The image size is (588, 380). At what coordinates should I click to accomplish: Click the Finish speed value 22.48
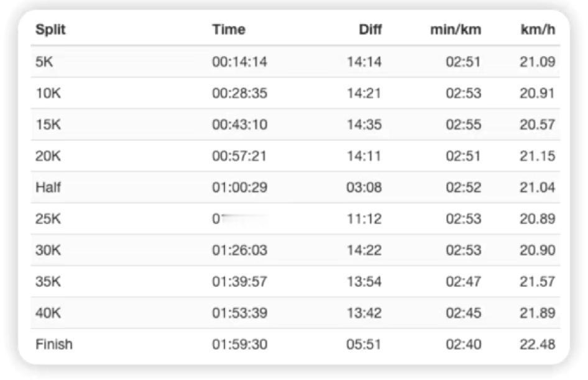(x=537, y=344)
